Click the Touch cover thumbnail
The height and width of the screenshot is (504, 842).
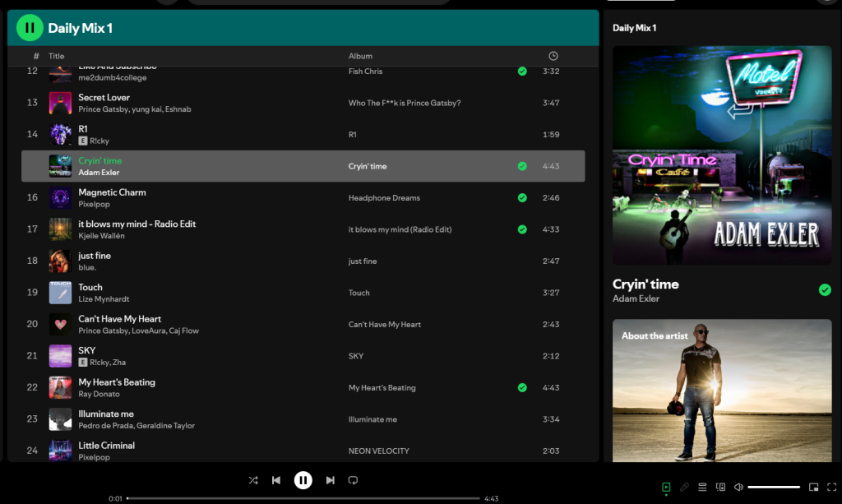coord(60,293)
